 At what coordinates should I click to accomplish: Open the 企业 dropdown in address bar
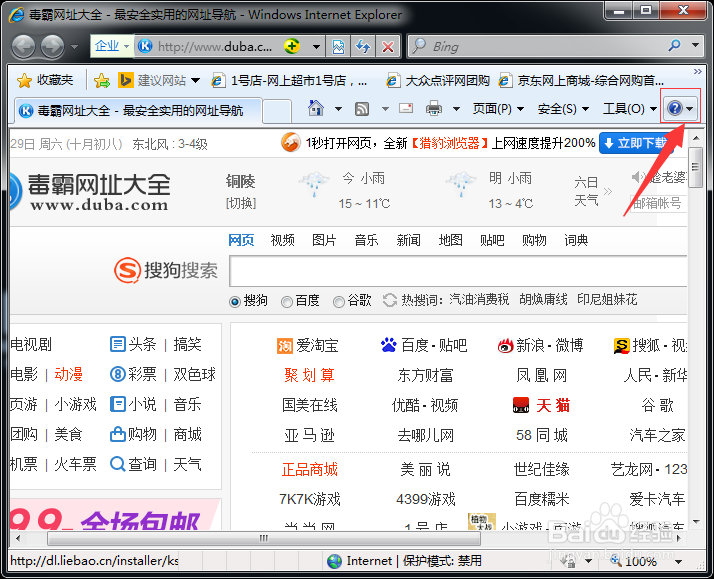pos(112,46)
